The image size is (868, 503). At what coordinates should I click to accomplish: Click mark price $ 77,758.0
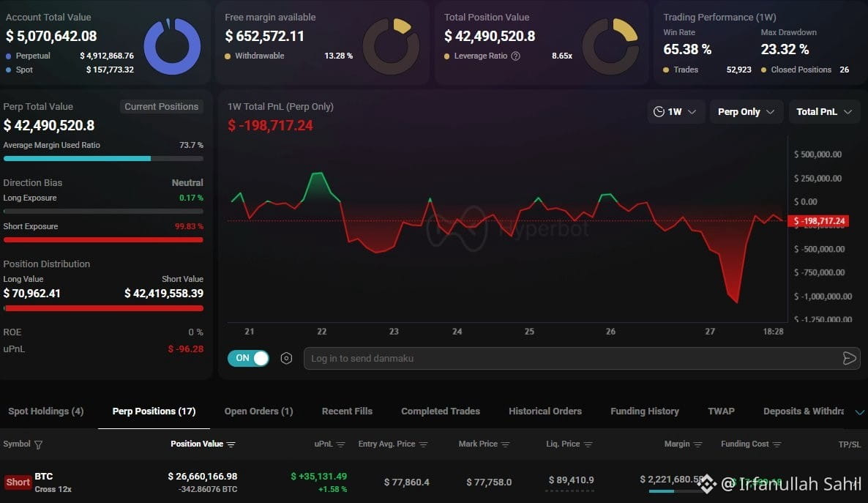[x=489, y=482]
